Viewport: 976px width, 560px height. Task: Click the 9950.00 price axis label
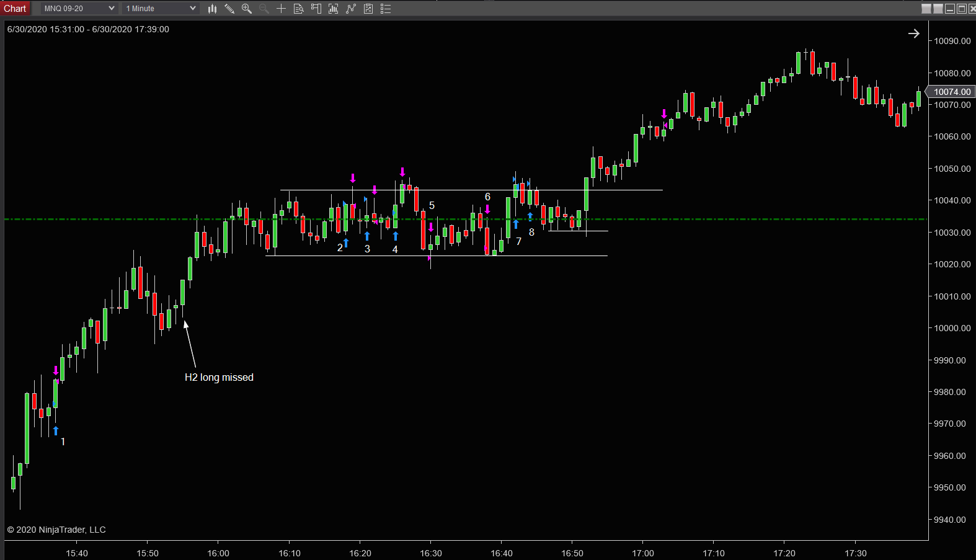(950, 487)
